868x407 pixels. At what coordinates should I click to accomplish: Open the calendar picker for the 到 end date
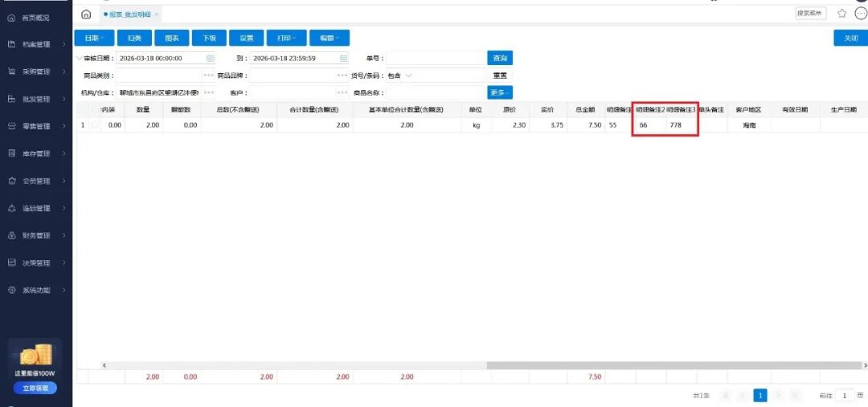[344, 58]
